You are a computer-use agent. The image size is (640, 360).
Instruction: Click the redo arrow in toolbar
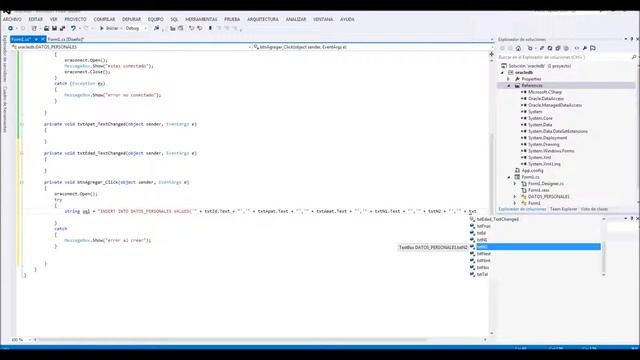click(x=86, y=28)
